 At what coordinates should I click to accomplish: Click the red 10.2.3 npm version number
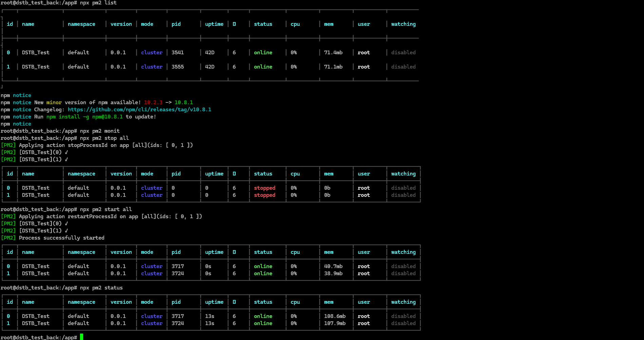[x=153, y=102]
